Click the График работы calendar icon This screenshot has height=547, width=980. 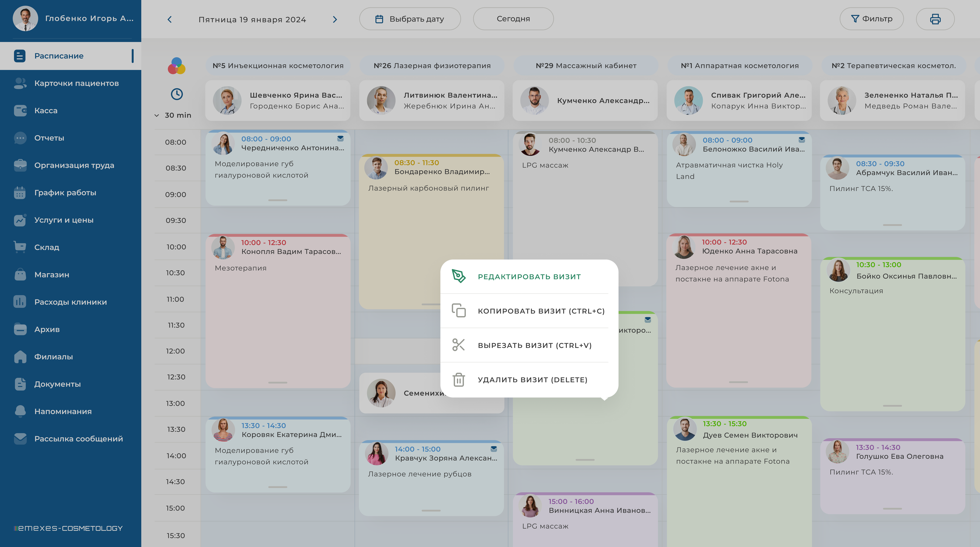point(20,193)
